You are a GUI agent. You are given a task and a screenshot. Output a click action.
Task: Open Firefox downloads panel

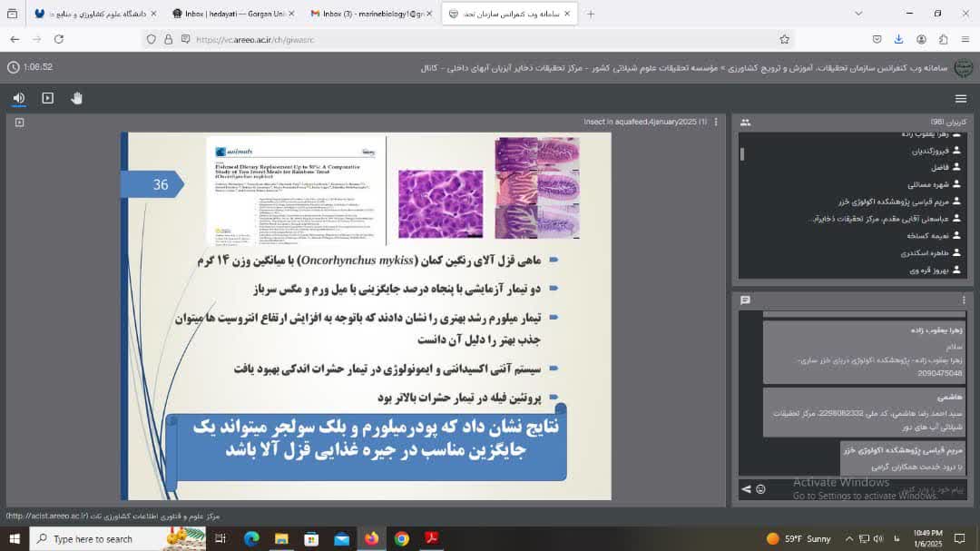898,39
